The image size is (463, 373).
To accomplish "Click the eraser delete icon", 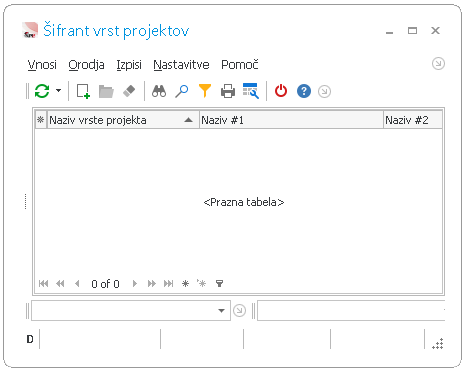I will coord(129,91).
